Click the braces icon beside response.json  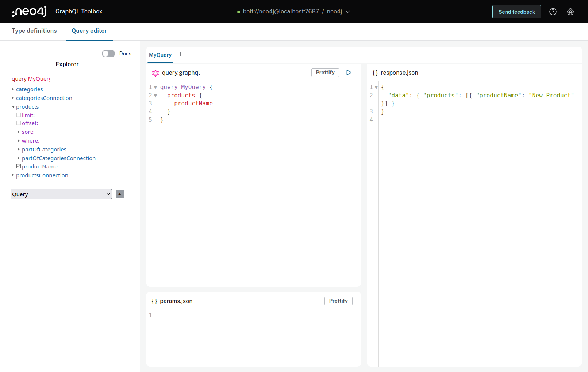pos(375,73)
